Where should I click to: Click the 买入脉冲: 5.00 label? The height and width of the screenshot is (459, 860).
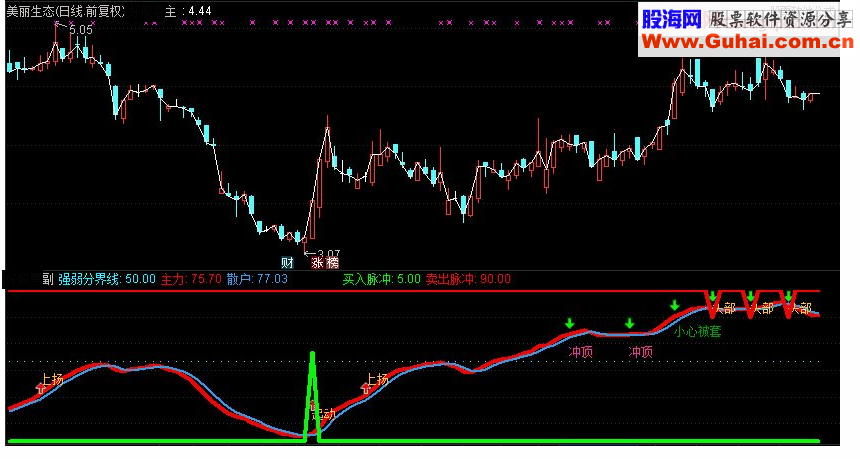(381, 279)
